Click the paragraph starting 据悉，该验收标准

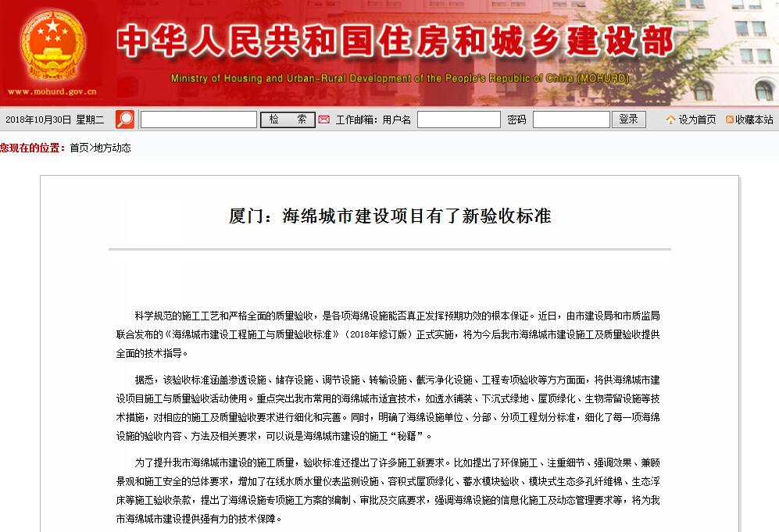388,408
